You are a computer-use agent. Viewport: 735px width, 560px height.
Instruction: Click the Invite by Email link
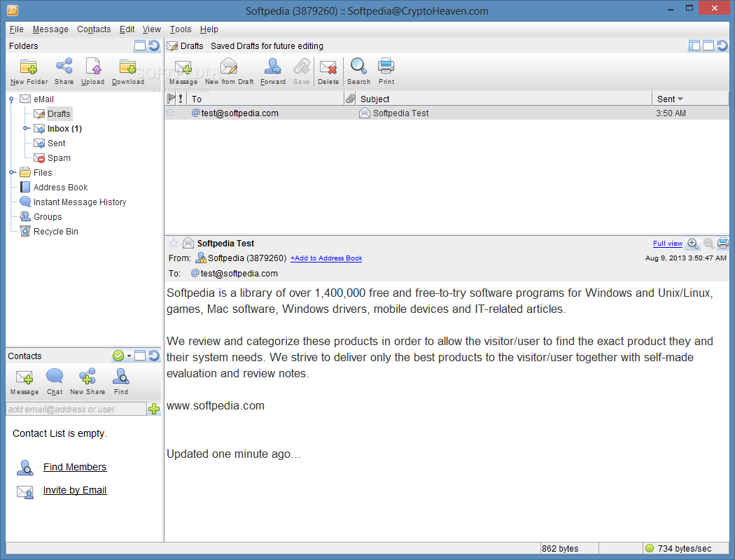[75, 490]
